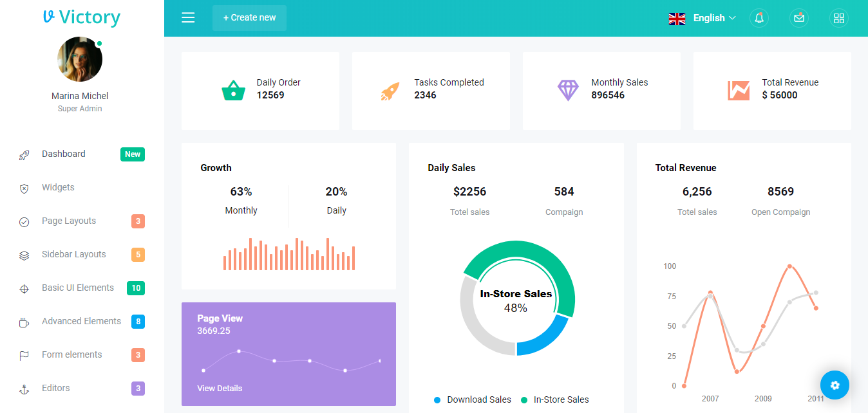This screenshot has height=413, width=868.
Task: Click the Create new button
Action: pos(249,17)
